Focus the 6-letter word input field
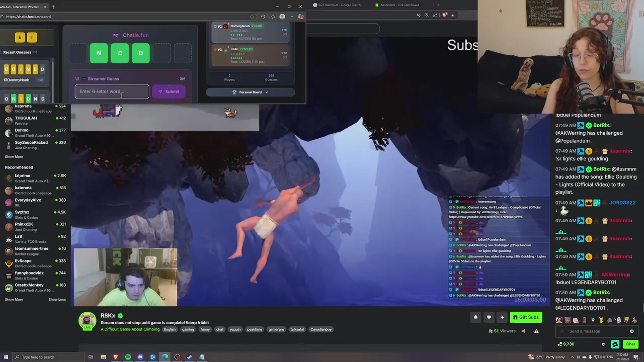Image resolution: width=644 pixels, height=362 pixels. point(112,92)
